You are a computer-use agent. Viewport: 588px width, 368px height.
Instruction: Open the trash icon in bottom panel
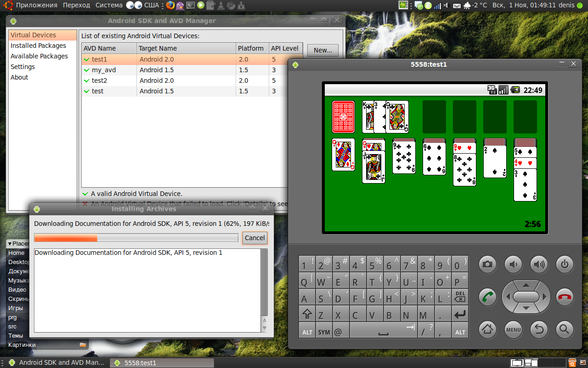[x=572, y=362]
